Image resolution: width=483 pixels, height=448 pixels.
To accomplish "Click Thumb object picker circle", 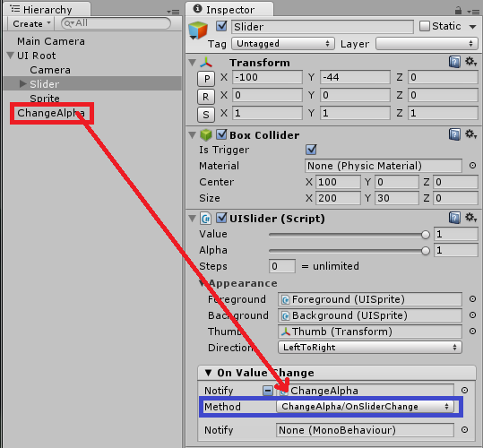I will [472, 331].
